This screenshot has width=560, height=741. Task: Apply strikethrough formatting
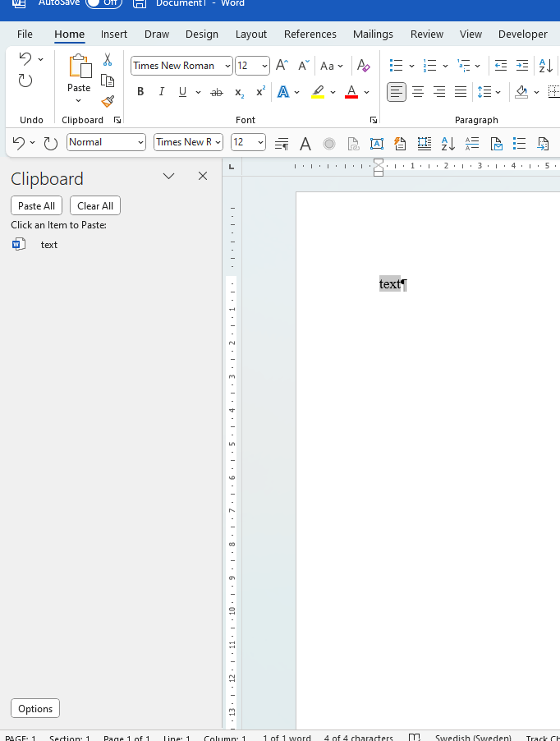pos(217,92)
